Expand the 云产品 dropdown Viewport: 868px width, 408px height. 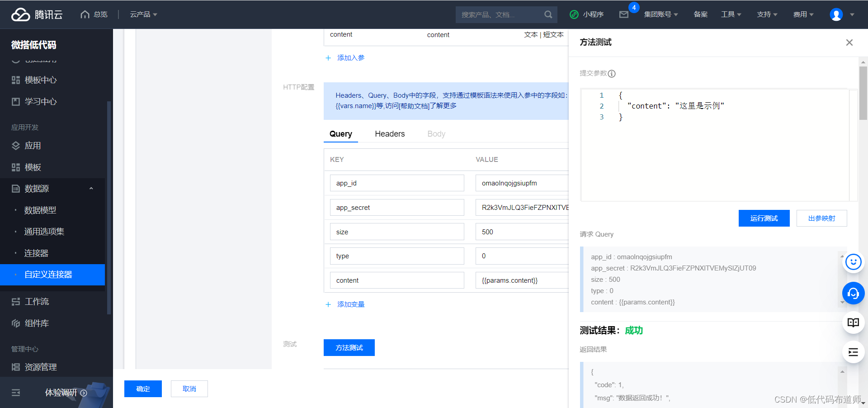(x=143, y=14)
